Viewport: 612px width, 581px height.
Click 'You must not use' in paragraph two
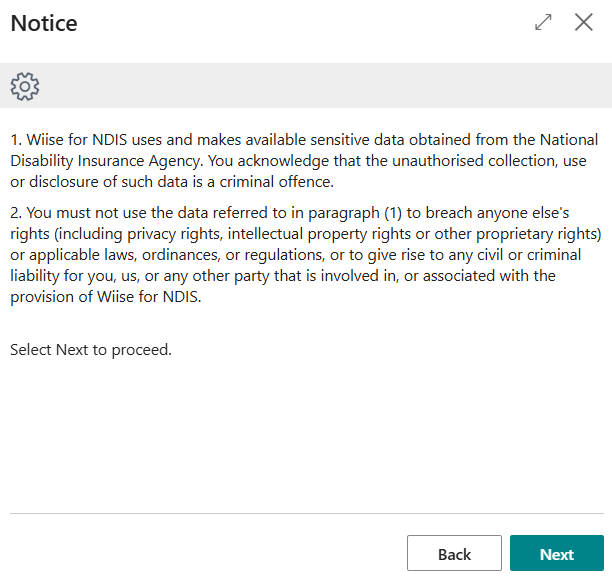(x=86, y=213)
